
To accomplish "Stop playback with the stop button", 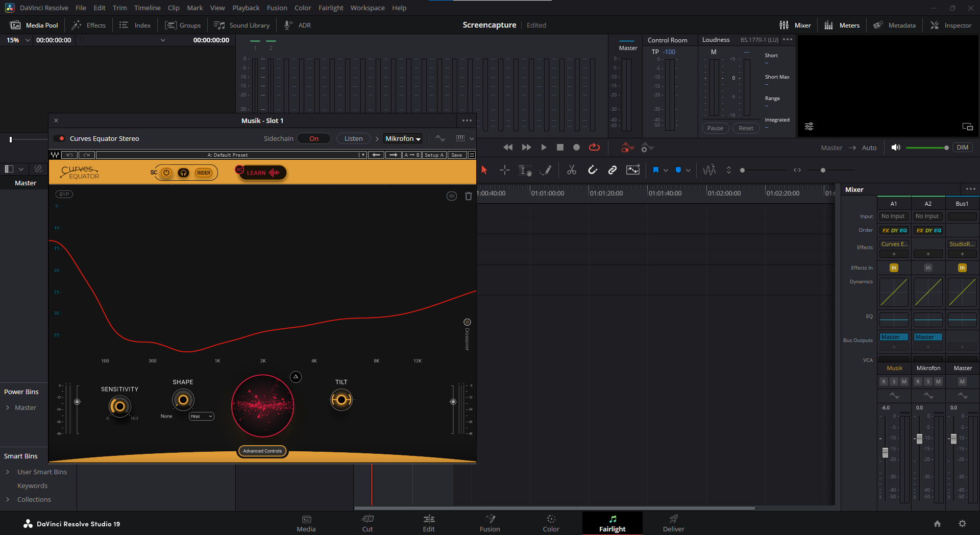I will pyautogui.click(x=560, y=148).
